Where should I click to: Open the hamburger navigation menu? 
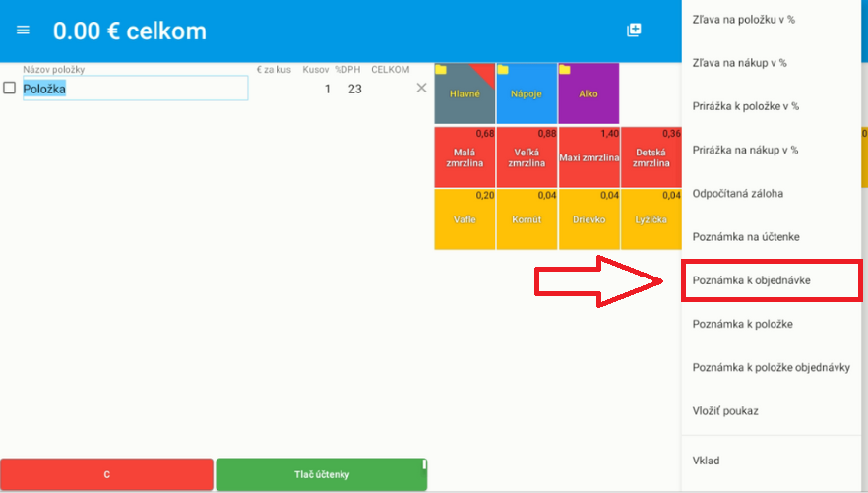click(x=24, y=31)
